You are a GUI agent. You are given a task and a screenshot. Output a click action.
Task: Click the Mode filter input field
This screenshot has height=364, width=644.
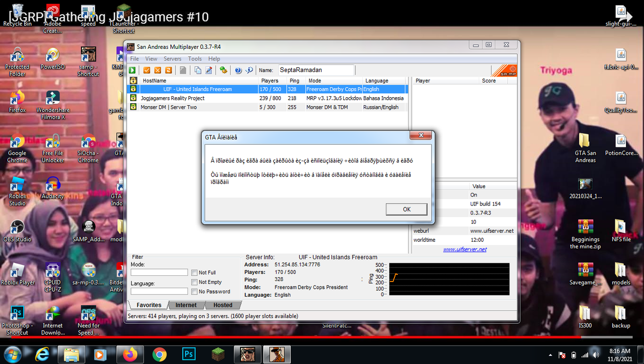[x=159, y=272]
